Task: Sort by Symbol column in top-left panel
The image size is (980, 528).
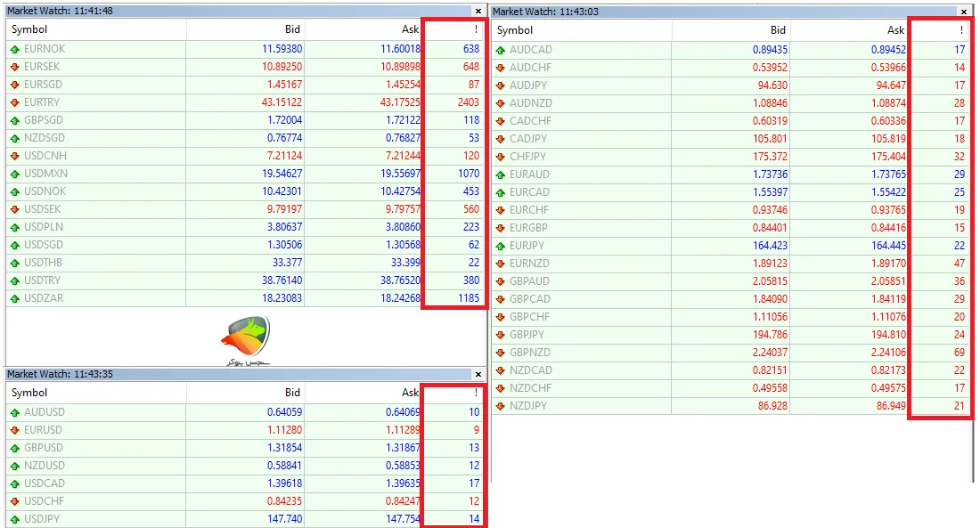Action: pyautogui.click(x=96, y=29)
